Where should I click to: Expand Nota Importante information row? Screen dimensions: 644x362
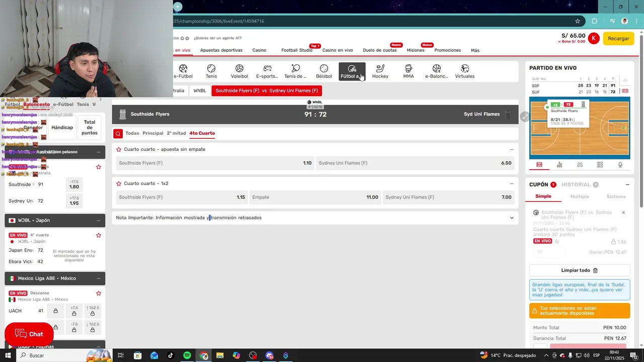point(315,218)
